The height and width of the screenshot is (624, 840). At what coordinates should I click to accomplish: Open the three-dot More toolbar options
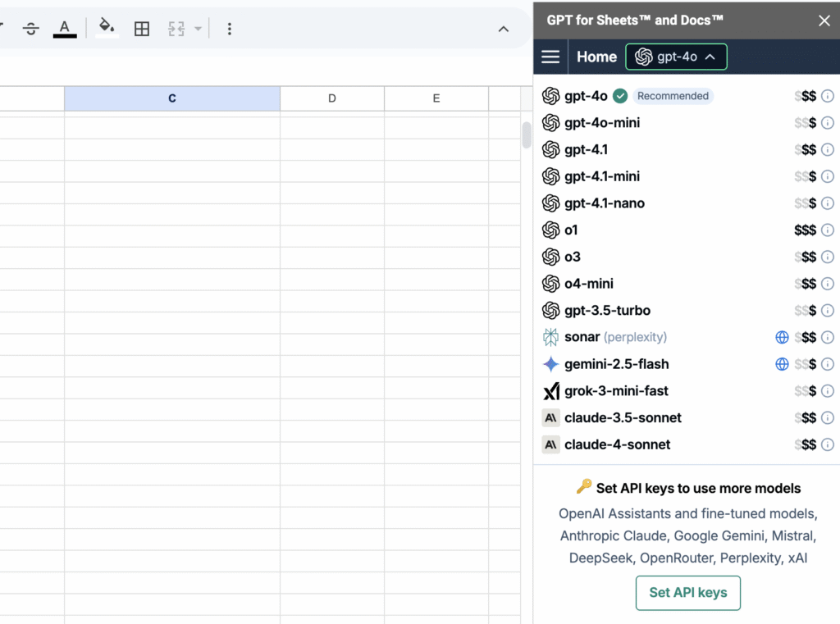coord(230,29)
